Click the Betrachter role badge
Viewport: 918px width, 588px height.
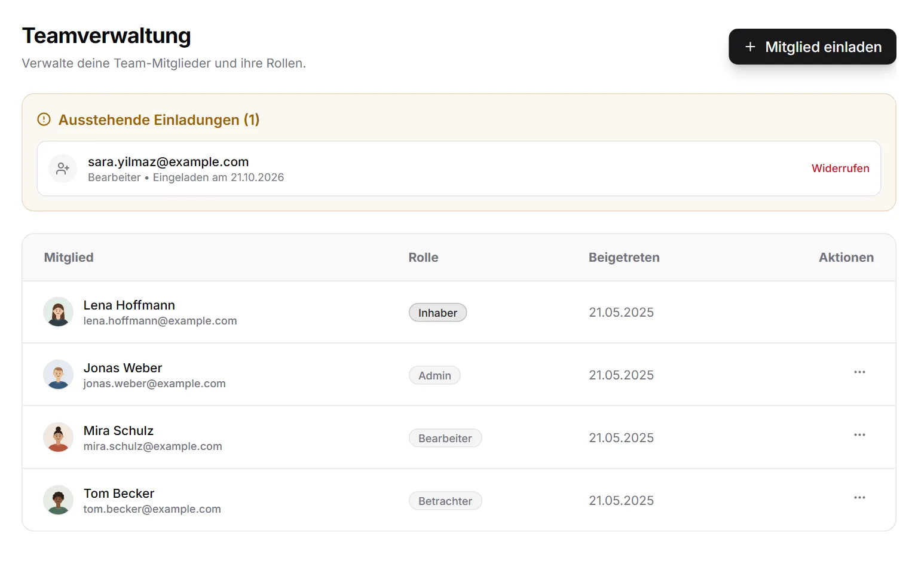[445, 501]
